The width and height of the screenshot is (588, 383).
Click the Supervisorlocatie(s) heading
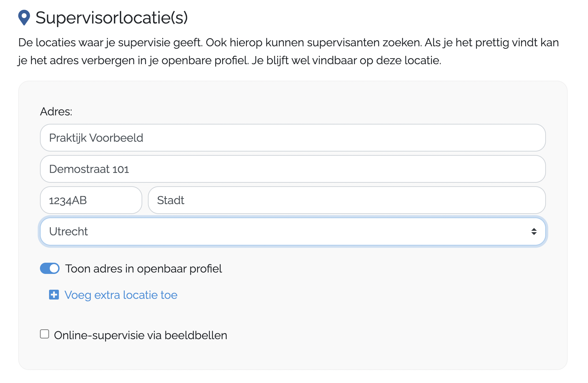111,18
